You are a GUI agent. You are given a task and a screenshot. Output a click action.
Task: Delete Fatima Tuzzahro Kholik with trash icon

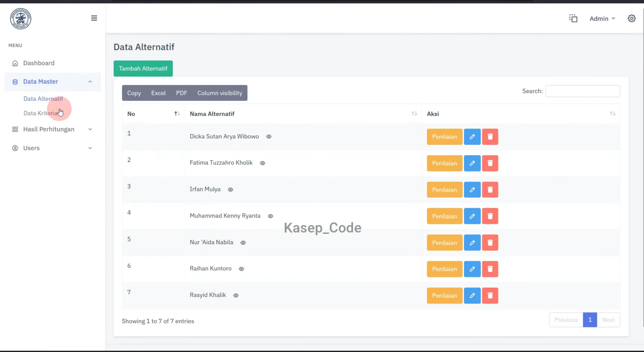(490, 163)
